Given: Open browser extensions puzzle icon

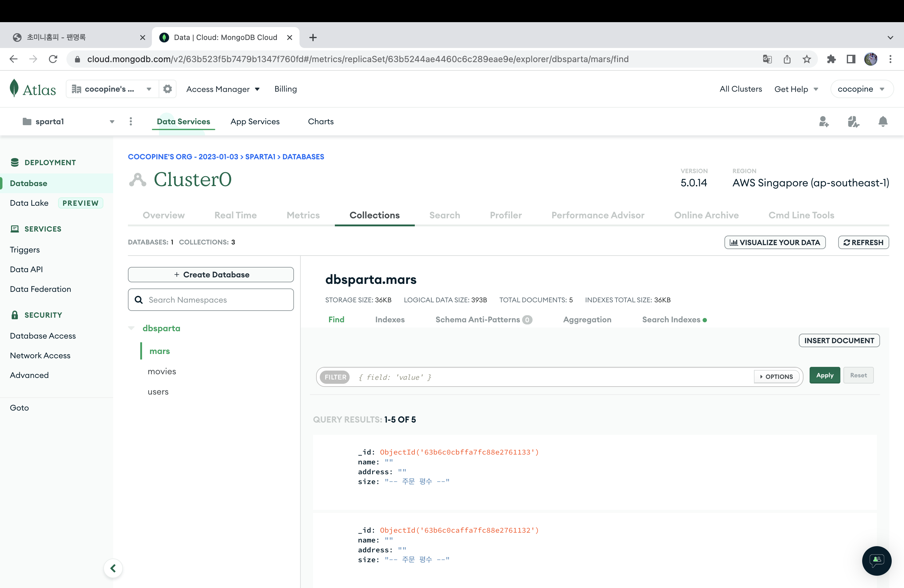Looking at the screenshot, I should tap(831, 59).
